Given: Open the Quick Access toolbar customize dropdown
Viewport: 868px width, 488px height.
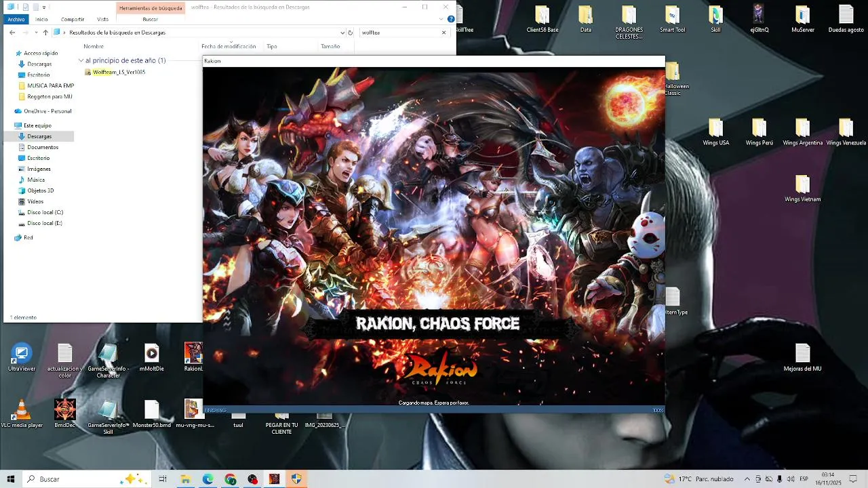Looking at the screenshot, I should coord(44,7).
